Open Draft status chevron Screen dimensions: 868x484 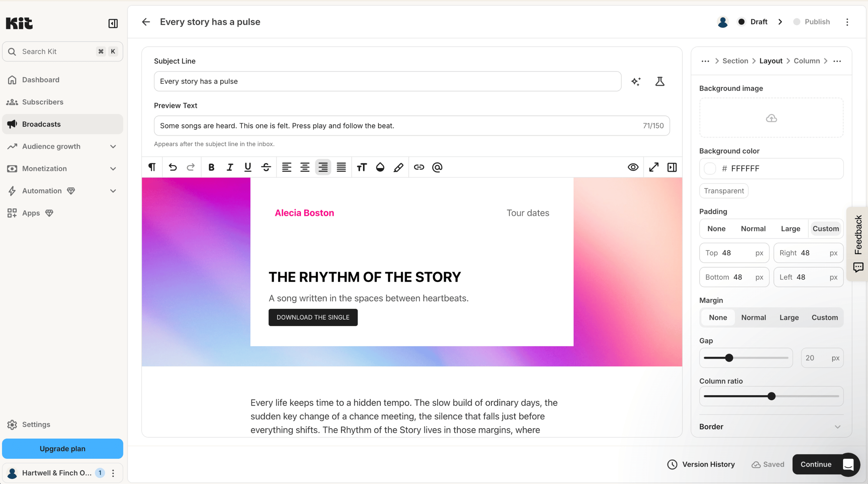tap(780, 22)
